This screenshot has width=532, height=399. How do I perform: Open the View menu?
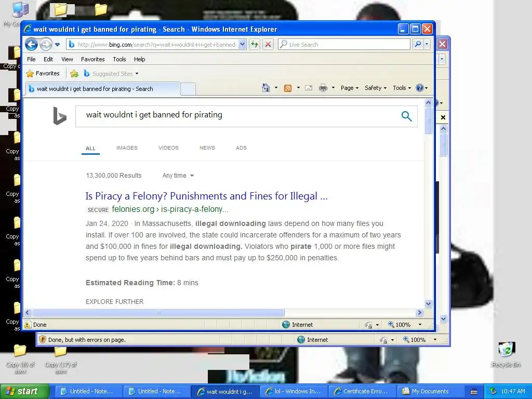67,59
